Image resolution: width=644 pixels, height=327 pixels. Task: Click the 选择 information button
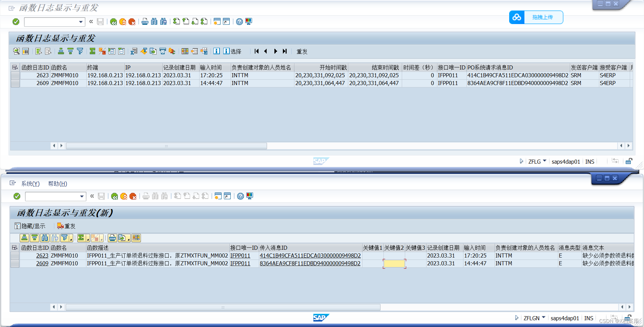coord(232,51)
